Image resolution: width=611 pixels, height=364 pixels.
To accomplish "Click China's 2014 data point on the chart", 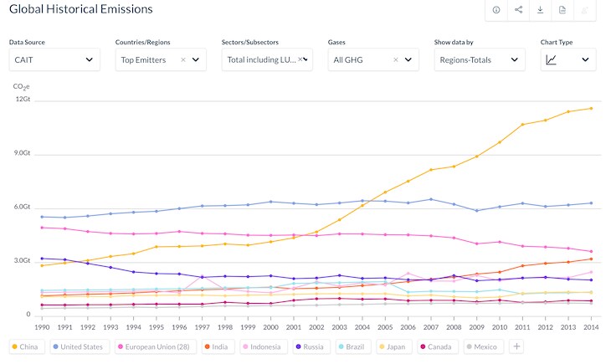I will (x=591, y=108).
